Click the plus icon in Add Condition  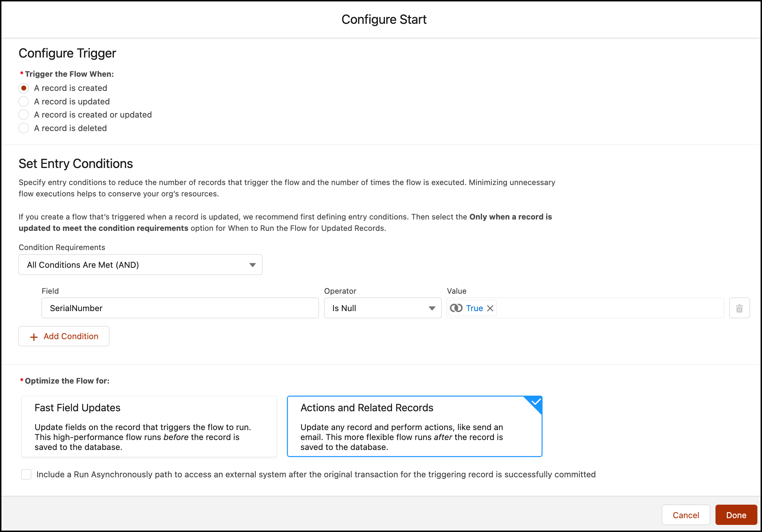(34, 337)
